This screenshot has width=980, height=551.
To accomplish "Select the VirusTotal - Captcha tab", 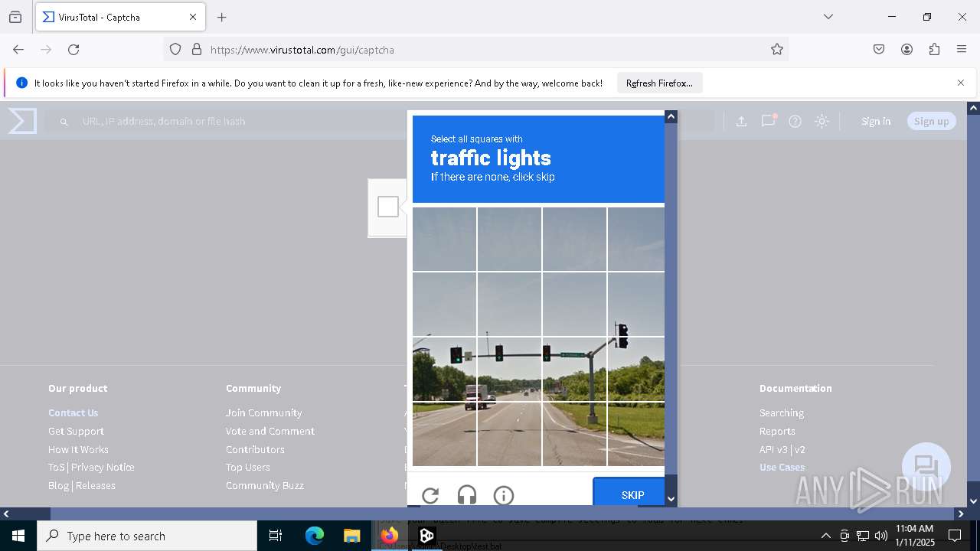I will click(119, 17).
